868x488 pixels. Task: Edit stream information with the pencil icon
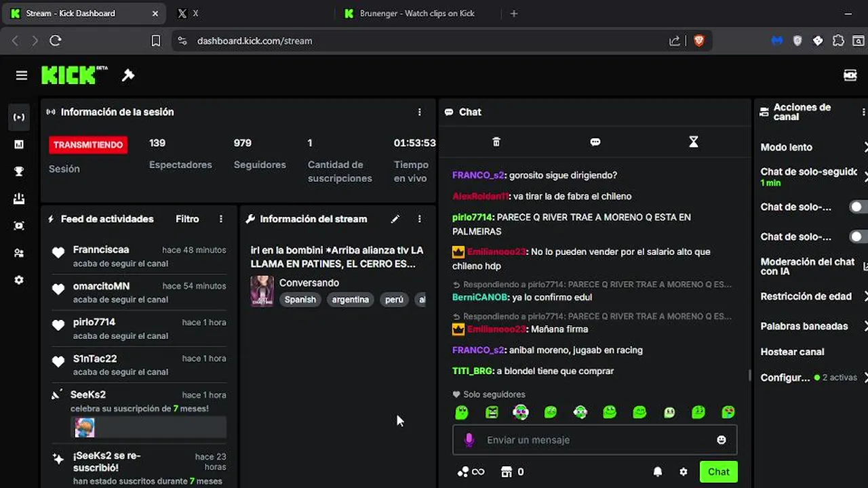point(395,219)
